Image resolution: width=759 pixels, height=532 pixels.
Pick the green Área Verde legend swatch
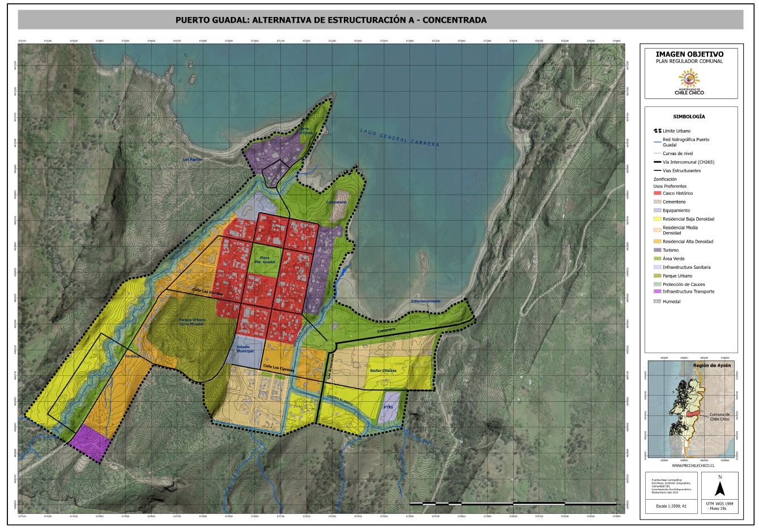657,259
